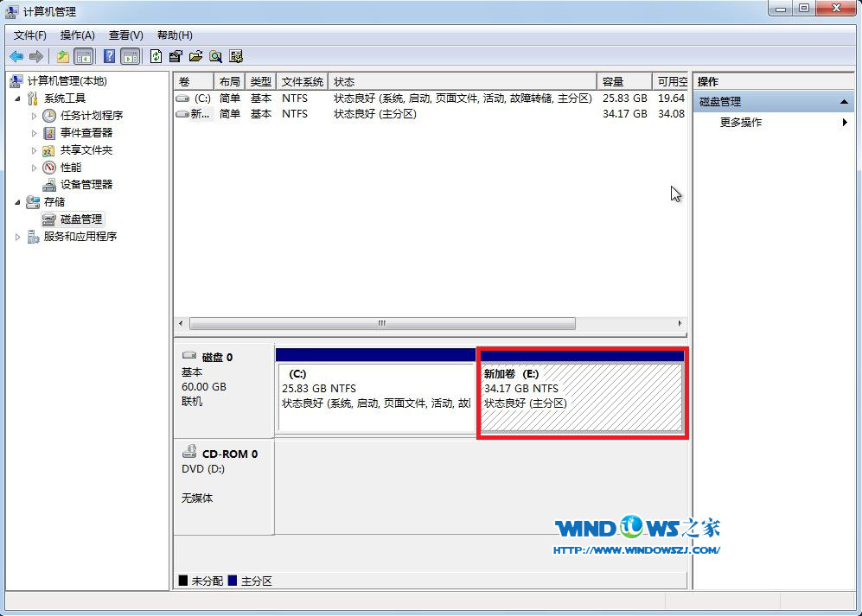This screenshot has height=616, width=862.
Task: Click the volume list scroll-left arrow
Action: click(x=181, y=324)
